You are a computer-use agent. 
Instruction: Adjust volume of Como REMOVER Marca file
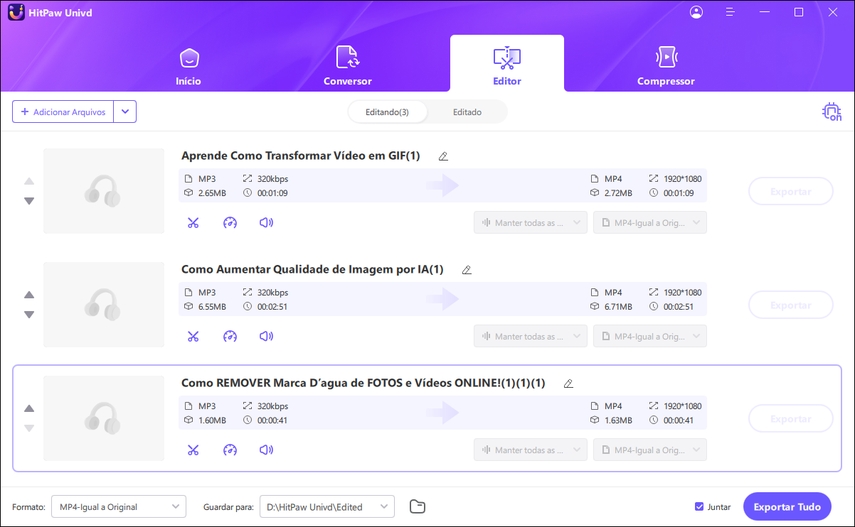pyautogui.click(x=266, y=450)
